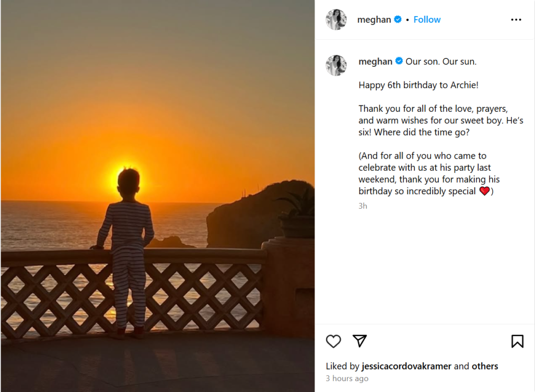
Task: Show others who liked the post
Action: pos(485,366)
